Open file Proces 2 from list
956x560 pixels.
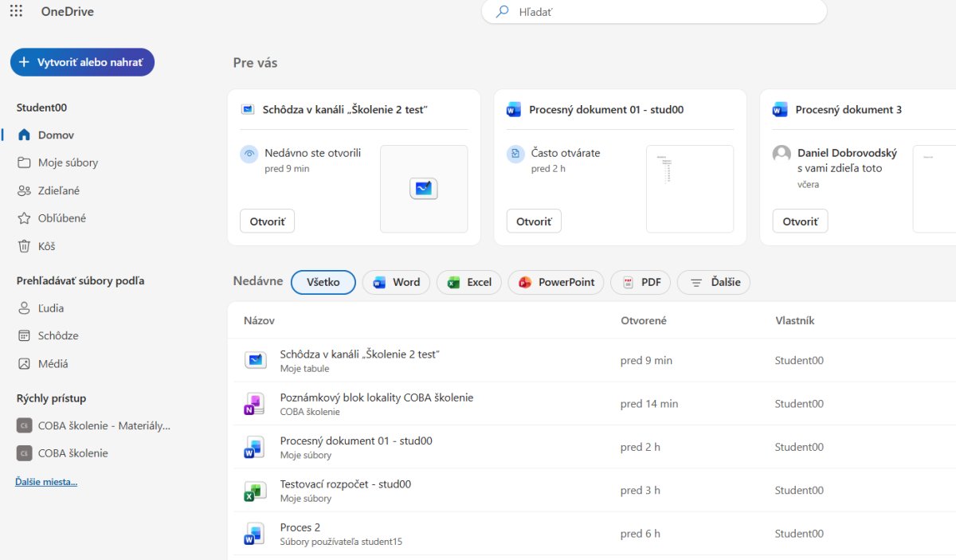(300, 527)
